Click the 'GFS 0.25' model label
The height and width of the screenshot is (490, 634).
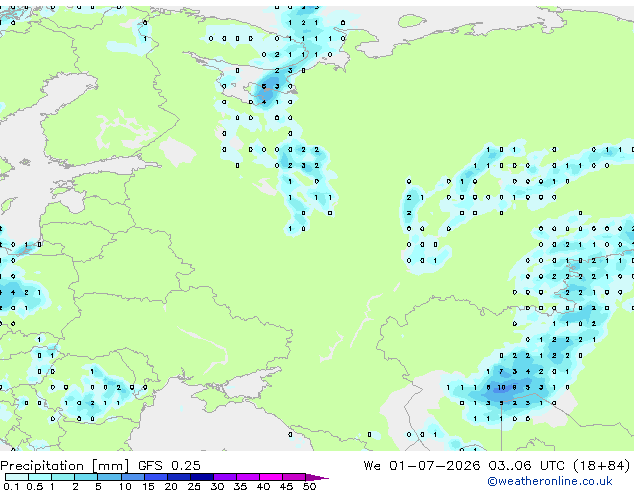click(169, 466)
